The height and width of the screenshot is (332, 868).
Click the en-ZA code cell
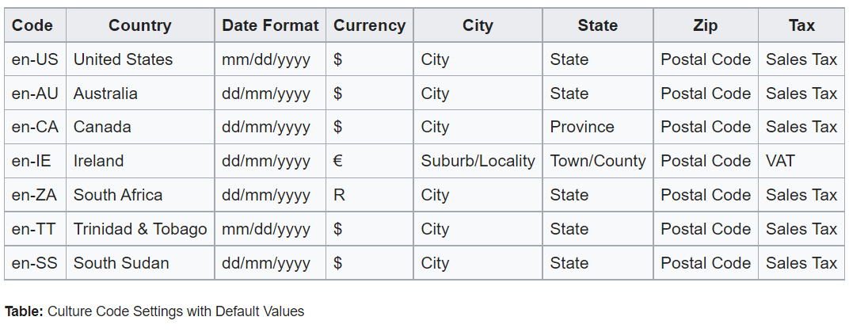36,195
